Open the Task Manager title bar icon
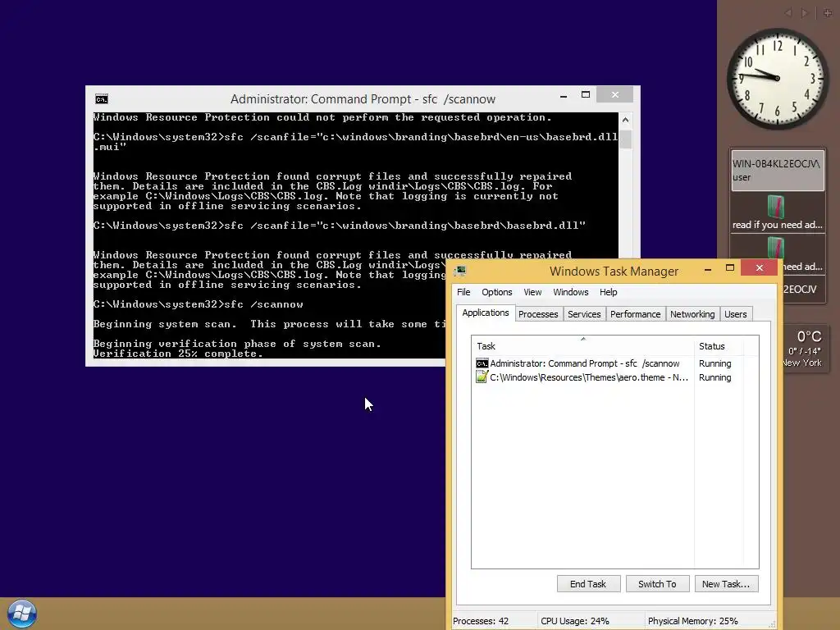This screenshot has height=630, width=840. pyautogui.click(x=459, y=271)
